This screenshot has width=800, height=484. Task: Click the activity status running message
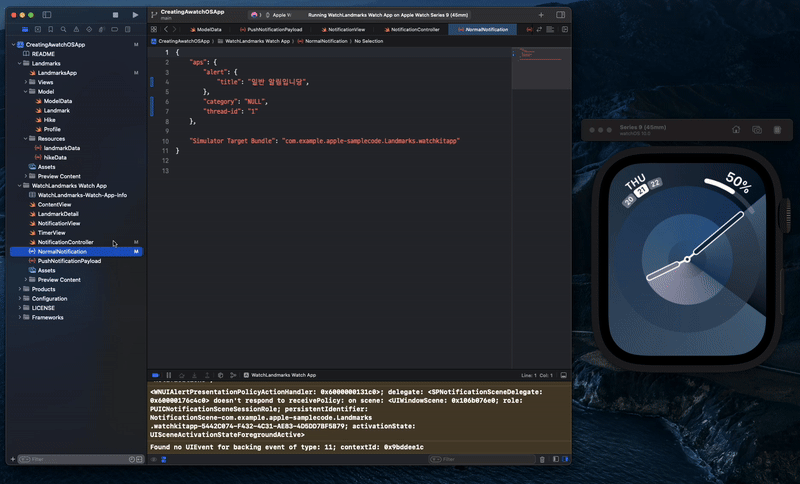point(388,15)
